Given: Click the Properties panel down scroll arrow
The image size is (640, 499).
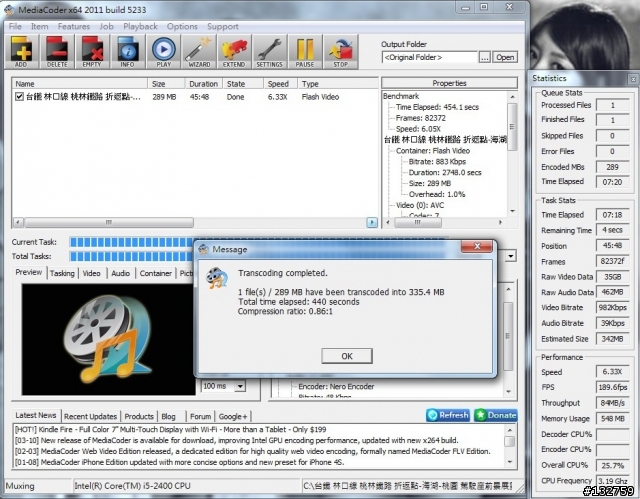Looking at the screenshot, I should (x=512, y=211).
